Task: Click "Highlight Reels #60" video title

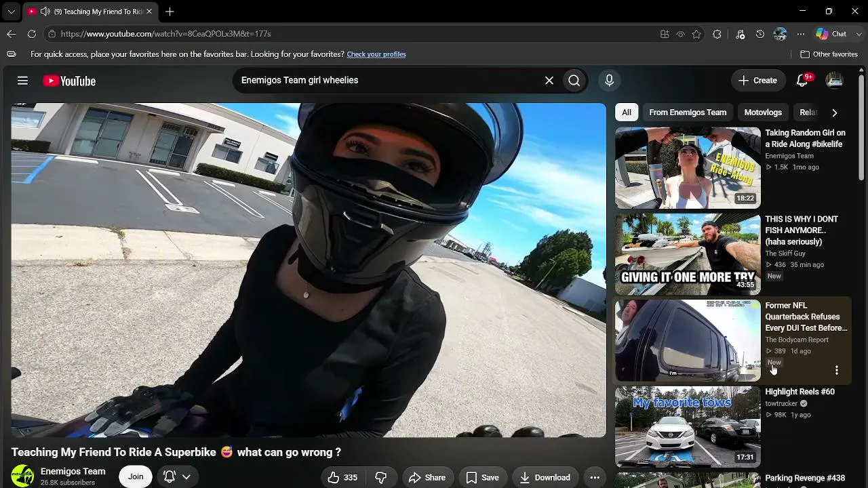Action: 800,392
